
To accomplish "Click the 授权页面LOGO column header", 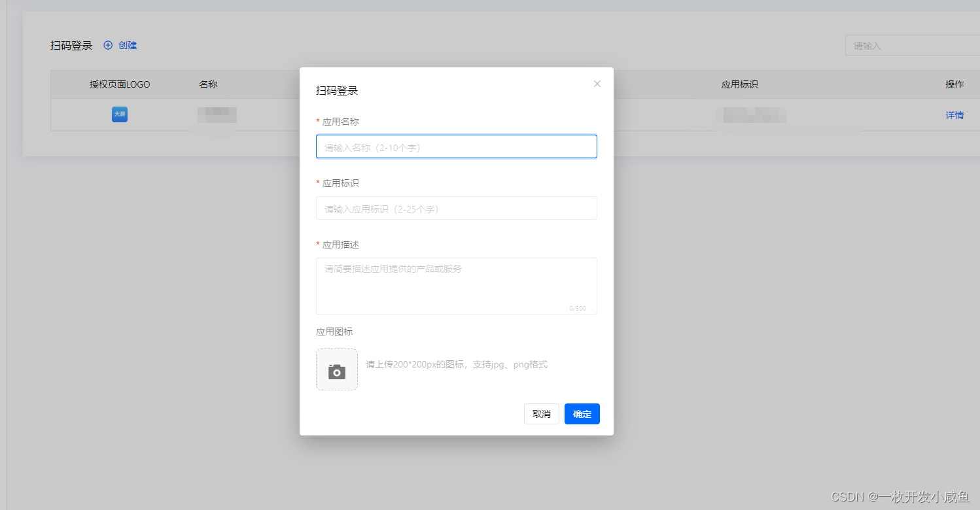I will pyautogui.click(x=120, y=84).
